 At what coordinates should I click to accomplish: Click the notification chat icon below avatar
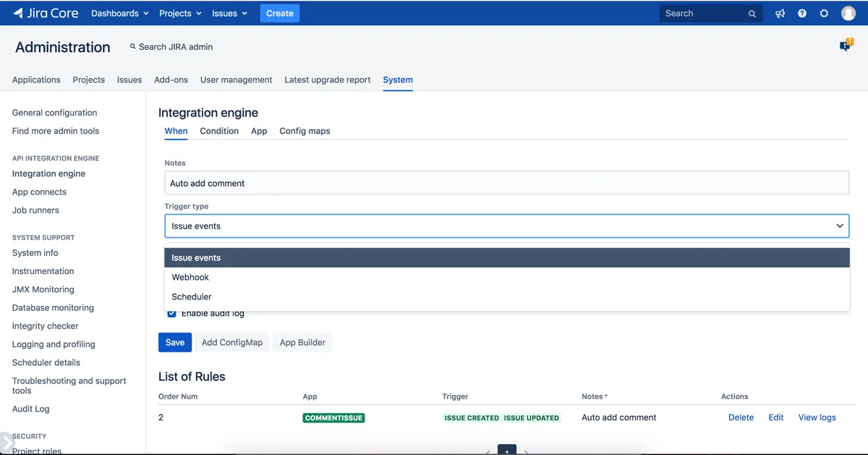click(x=845, y=46)
